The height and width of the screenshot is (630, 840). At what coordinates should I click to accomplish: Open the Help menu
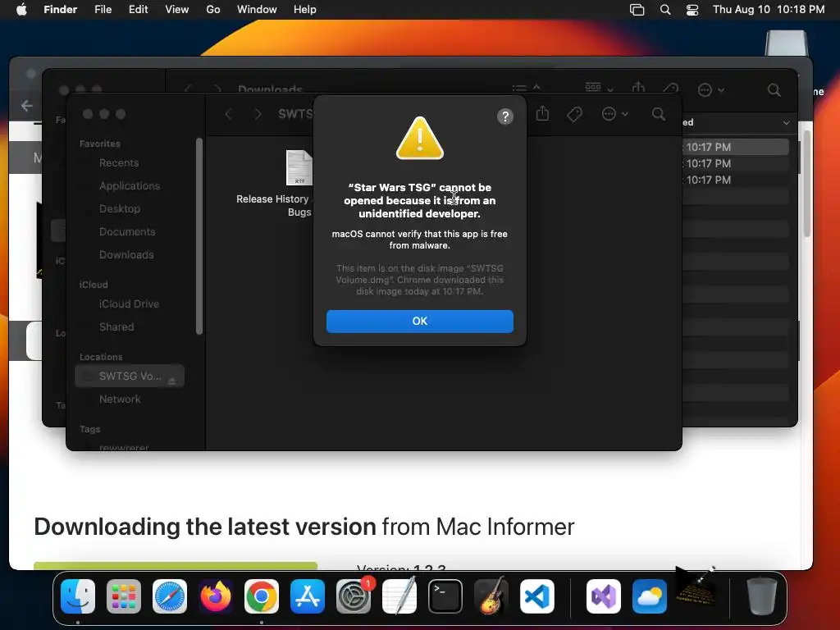tap(305, 10)
